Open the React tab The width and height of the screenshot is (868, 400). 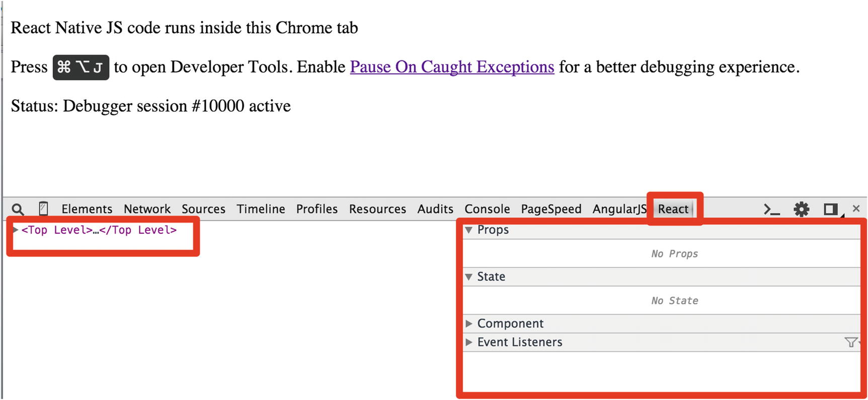pos(673,209)
